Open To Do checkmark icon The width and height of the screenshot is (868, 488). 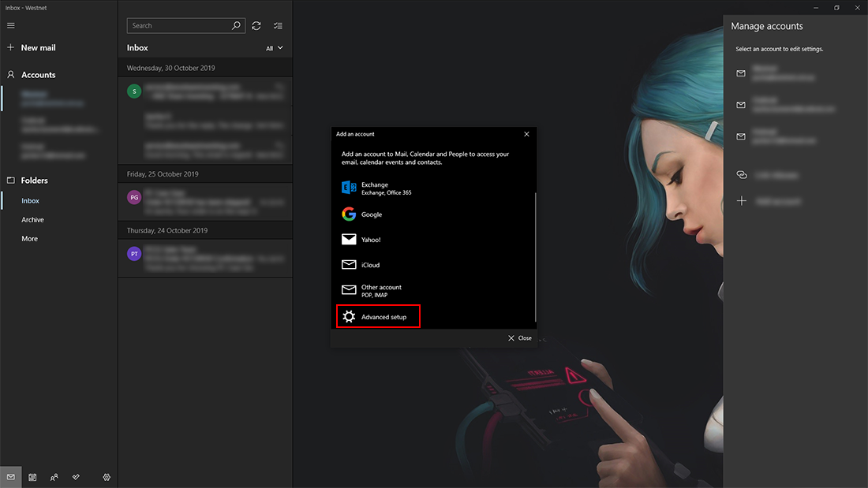click(76, 477)
